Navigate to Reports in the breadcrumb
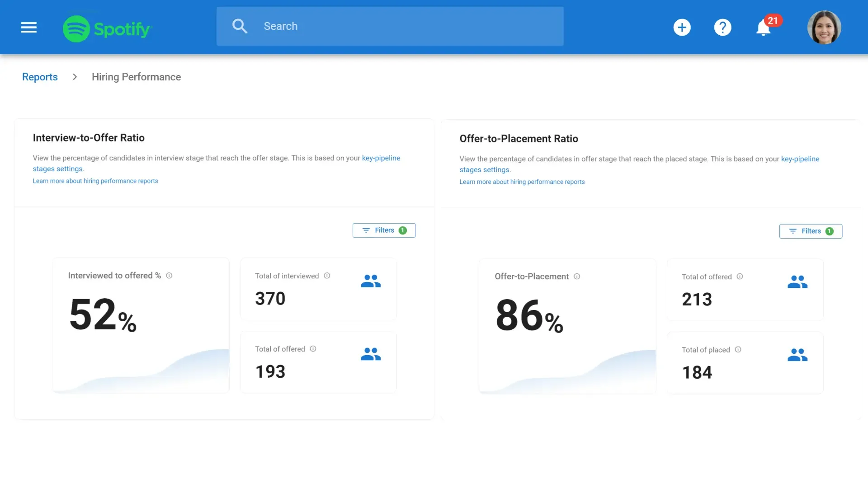The image size is (868, 488). (x=40, y=77)
